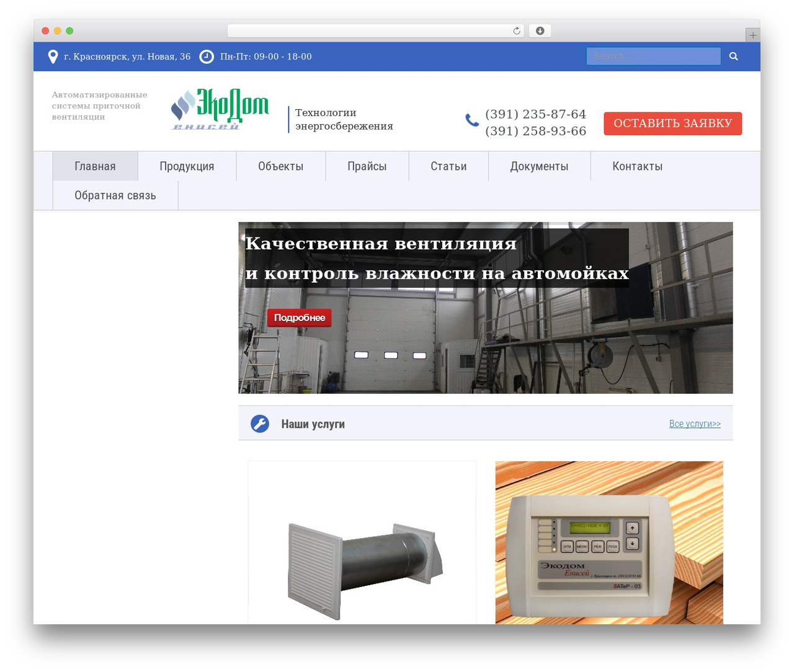
Task: Click the location pin icon
Action: [x=53, y=56]
